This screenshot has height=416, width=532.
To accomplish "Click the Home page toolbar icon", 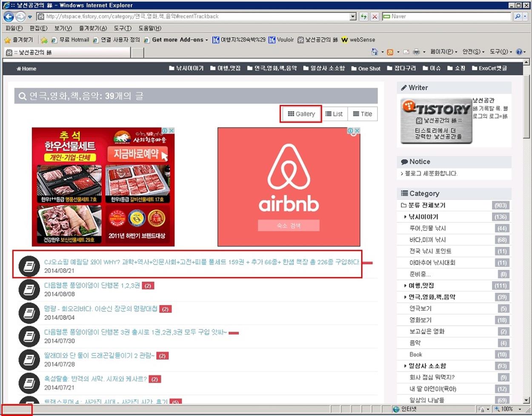I will tap(375, 52).
